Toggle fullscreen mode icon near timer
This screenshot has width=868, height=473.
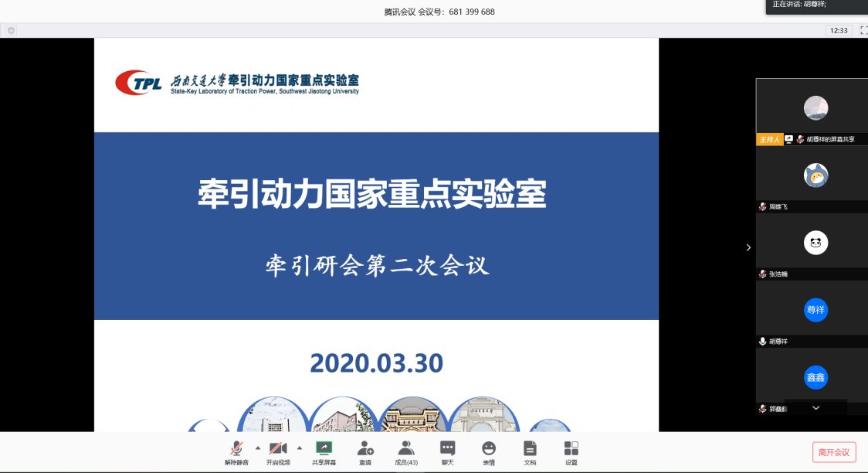click(x=863, y=30)
